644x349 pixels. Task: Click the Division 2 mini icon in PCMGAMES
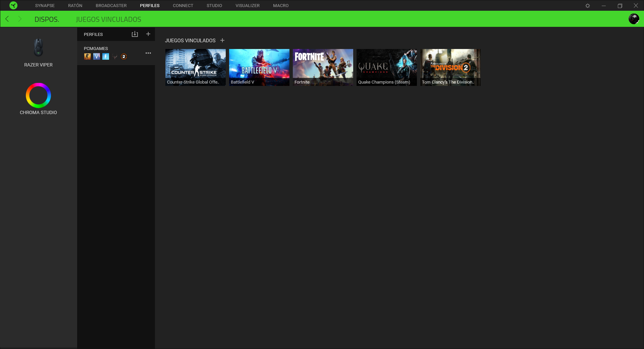124,56
